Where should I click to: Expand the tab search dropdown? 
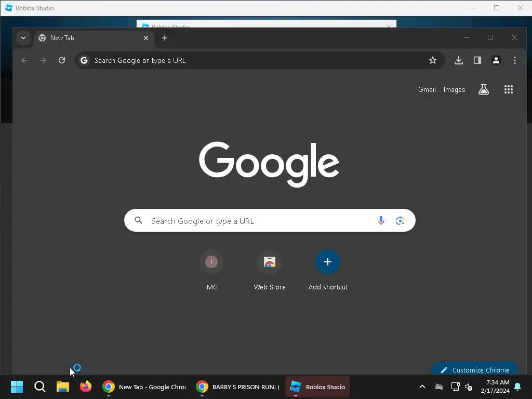pos(23,38)
